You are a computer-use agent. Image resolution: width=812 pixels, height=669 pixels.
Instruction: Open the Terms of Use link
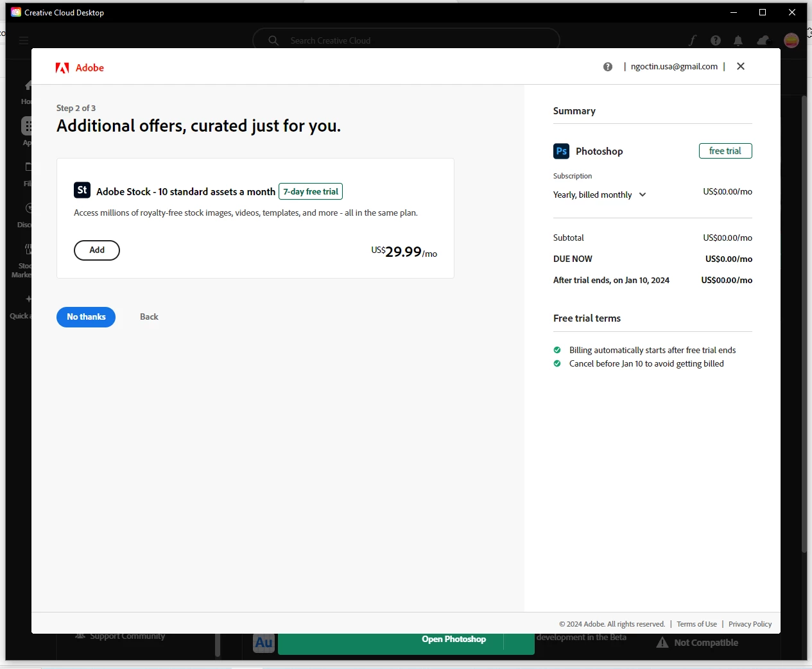pos(696,624)
